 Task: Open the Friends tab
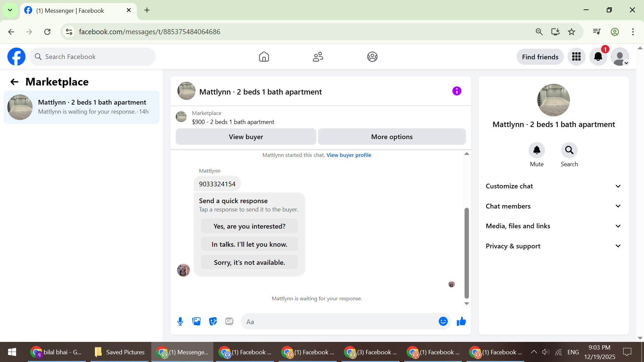click(318, 57)
